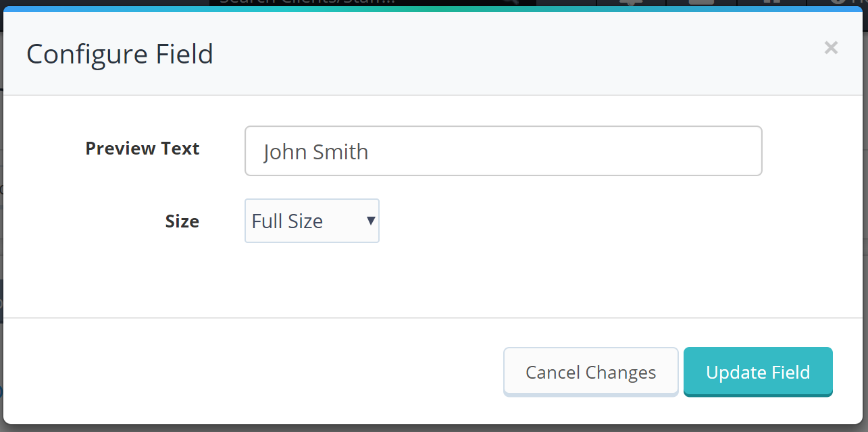Click the Update Field button
The height and width of the screenshot is (432, 868).
click(x=758, y=372)
